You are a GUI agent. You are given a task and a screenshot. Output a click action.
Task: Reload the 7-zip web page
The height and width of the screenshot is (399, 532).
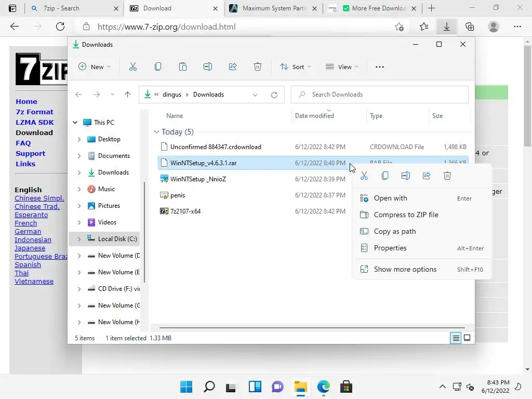(x=60, y=26)
